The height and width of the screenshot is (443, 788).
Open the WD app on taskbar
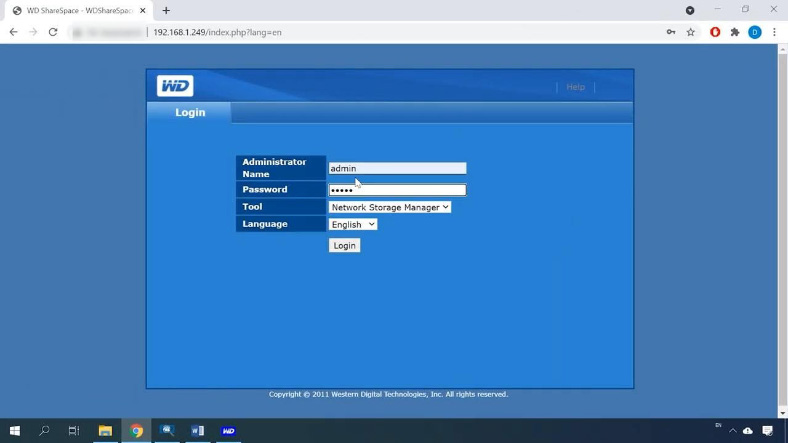tap(228, 430)
